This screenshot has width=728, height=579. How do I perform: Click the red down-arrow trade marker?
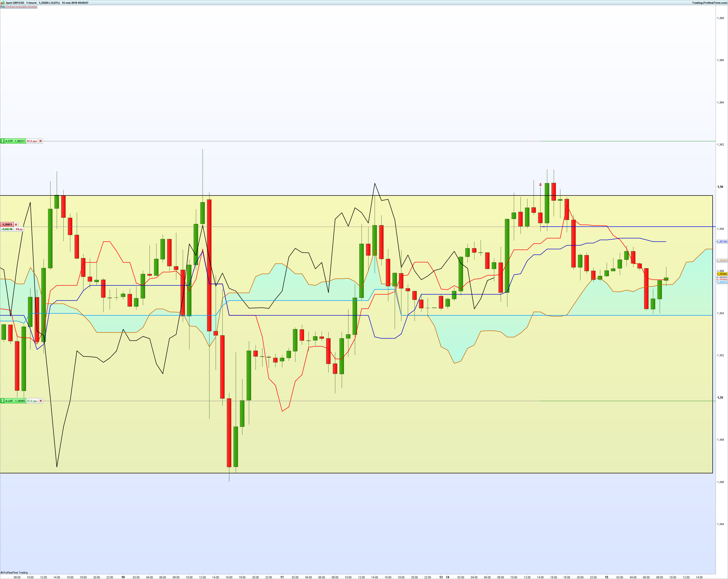(540, 185)
